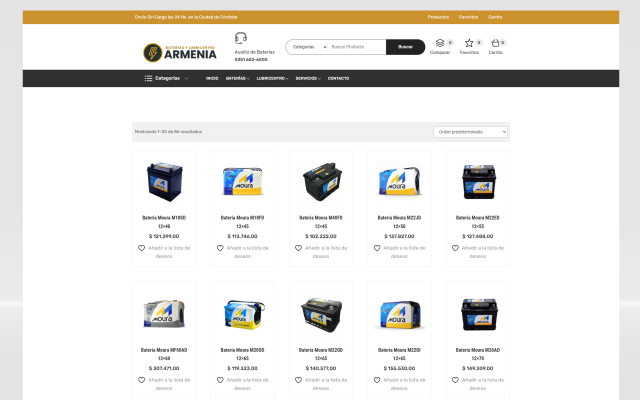Call the Auxilio de Baterías phone number
Screen dimensions: 640x400
click(251, 60)
